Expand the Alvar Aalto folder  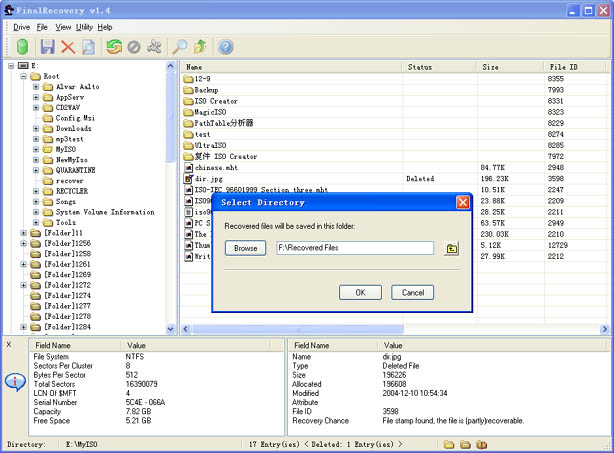pyautogui.click(x=36, y=87)
